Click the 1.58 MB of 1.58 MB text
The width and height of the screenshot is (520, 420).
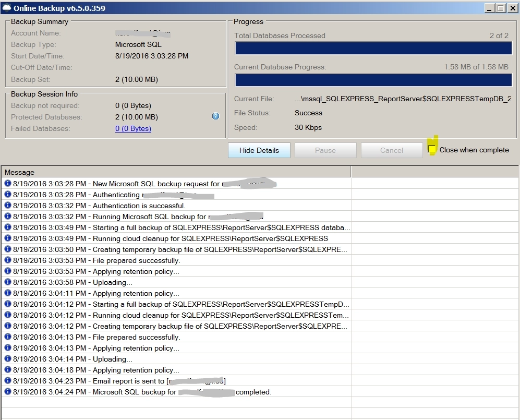click(476, 67)
